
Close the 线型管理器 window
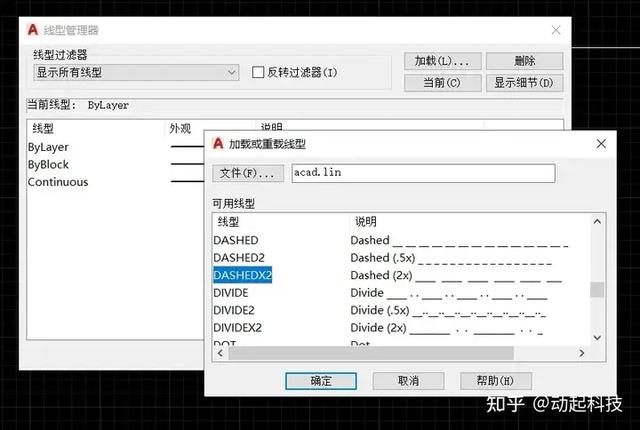click(556, 30)
